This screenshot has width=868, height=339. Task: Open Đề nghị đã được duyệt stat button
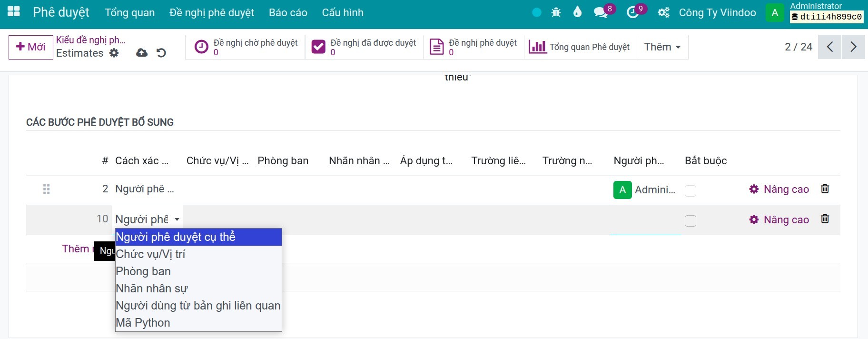coord(364,47)
